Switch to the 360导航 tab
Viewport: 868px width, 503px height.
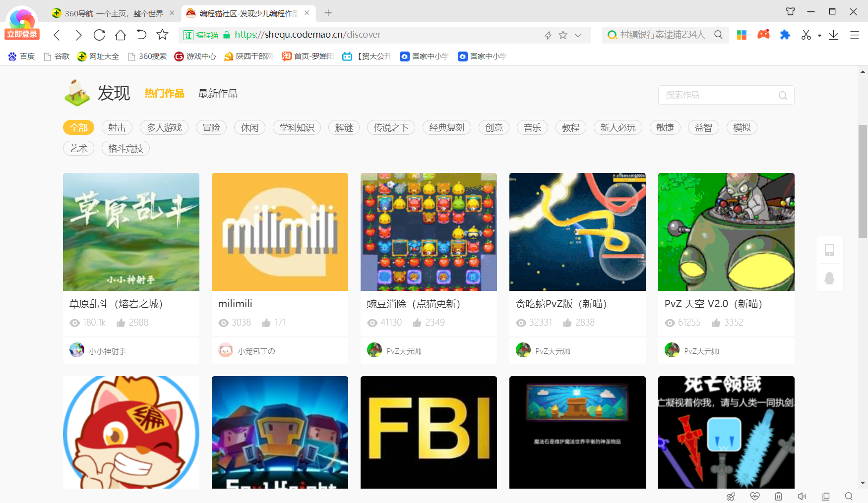(113, 13)
